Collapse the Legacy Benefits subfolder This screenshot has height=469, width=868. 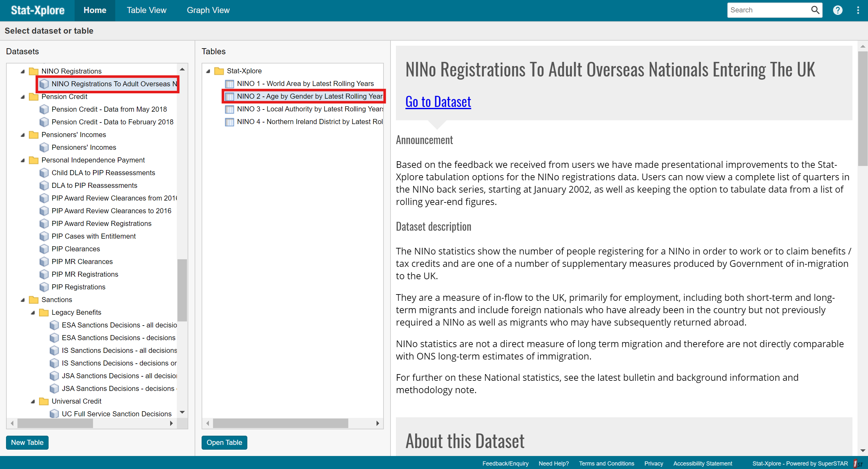point(33,313)
